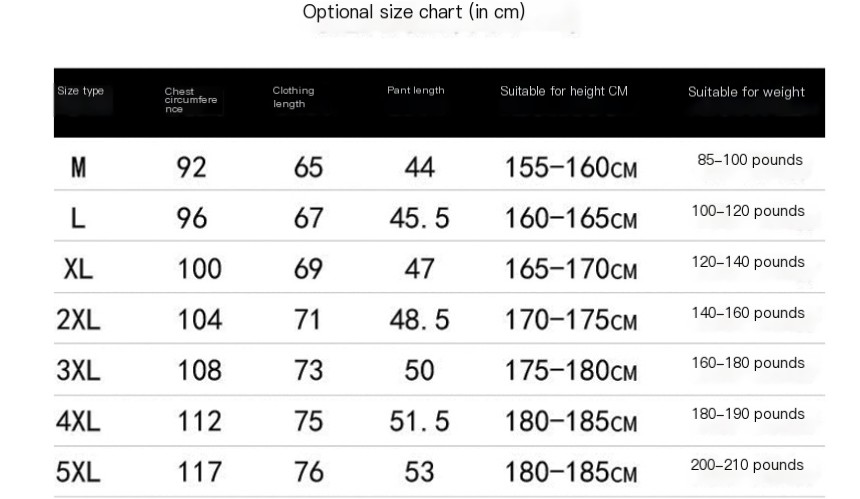
Task: Click the L size row label
Action: (78, 218)
